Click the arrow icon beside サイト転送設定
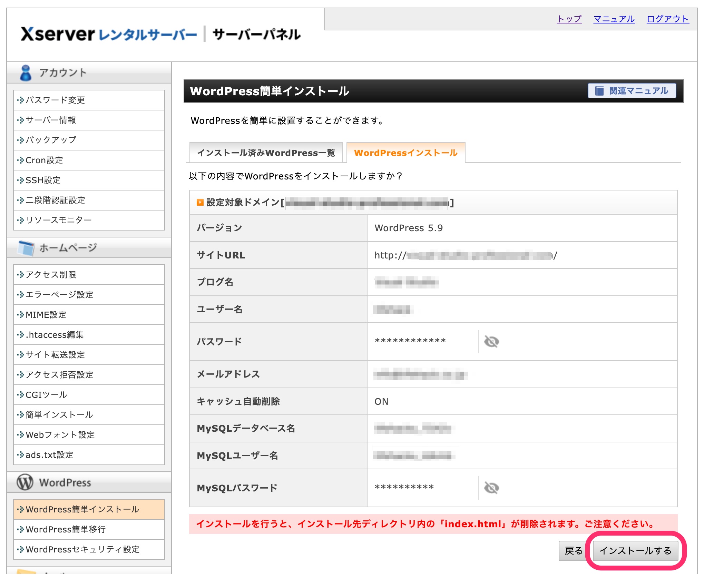Screen dimensions: 704x588 (x=21, y=355)
